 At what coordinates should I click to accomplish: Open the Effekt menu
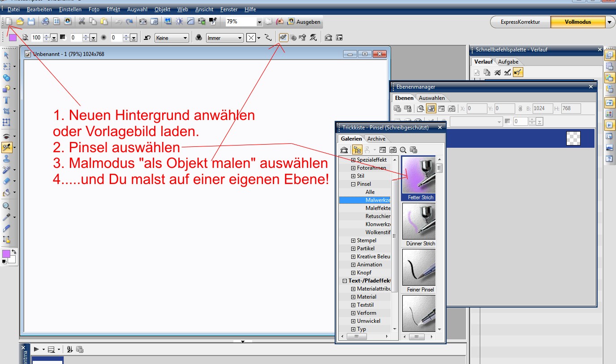113,9
